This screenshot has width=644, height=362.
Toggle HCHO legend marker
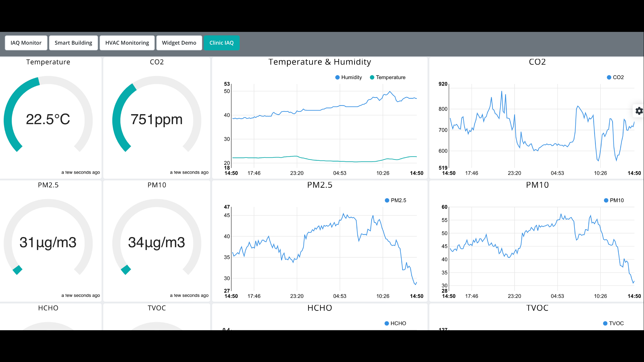coord(387,323)
